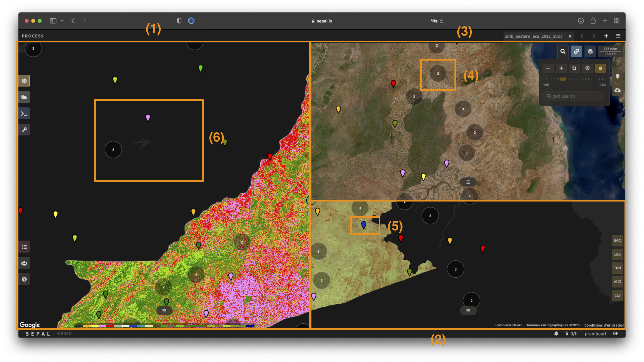Open the tasks list icon
644x362 pixels.
[x=24, y=247]
